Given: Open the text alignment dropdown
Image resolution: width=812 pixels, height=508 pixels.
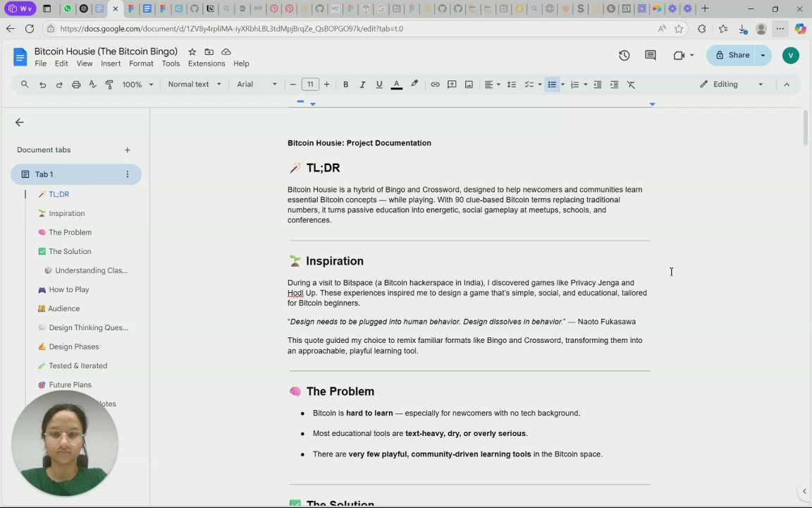Looking at the screenshot, I should coord(492,85).
